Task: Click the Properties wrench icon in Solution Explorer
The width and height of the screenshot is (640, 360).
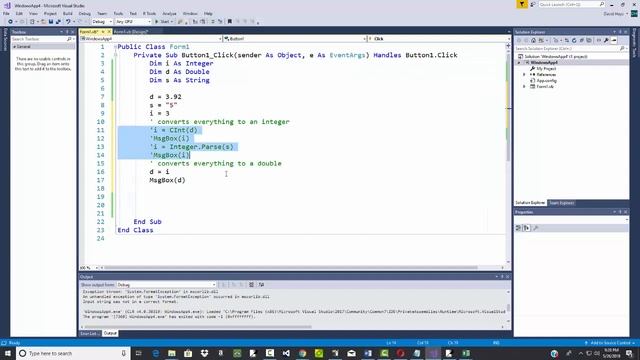Action: [607, 40]
